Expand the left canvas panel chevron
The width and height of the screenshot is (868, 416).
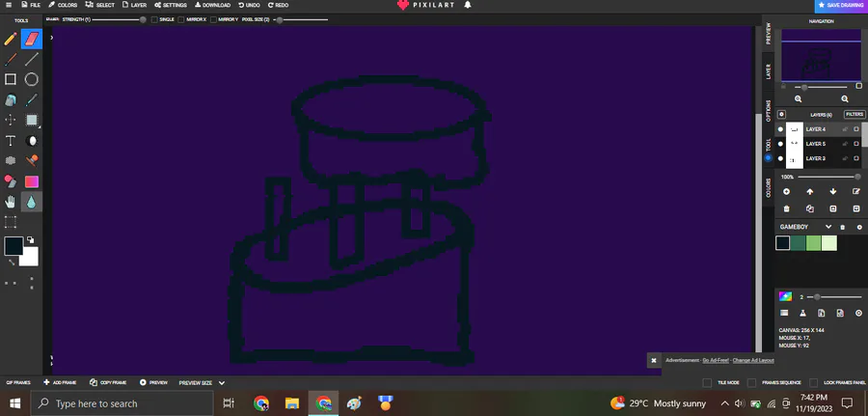point(51,38)
